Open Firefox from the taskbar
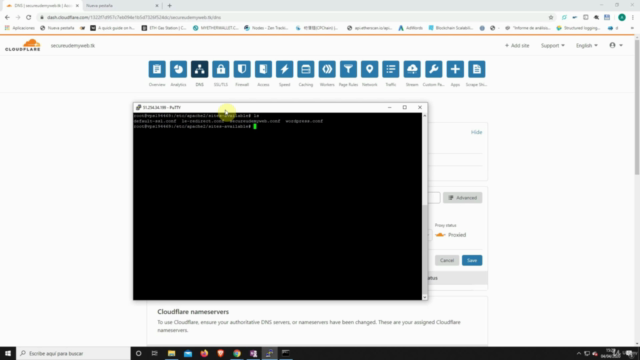640x360 pixels. point(204,353)
